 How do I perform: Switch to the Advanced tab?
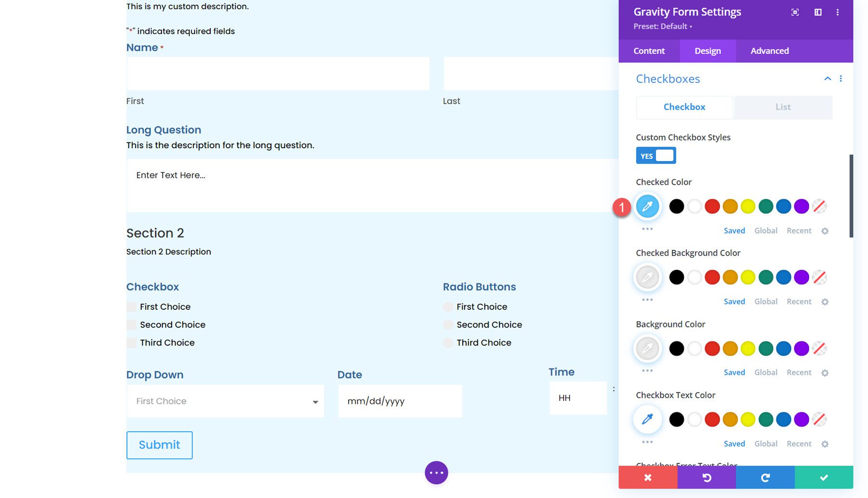tap(769, 51)
